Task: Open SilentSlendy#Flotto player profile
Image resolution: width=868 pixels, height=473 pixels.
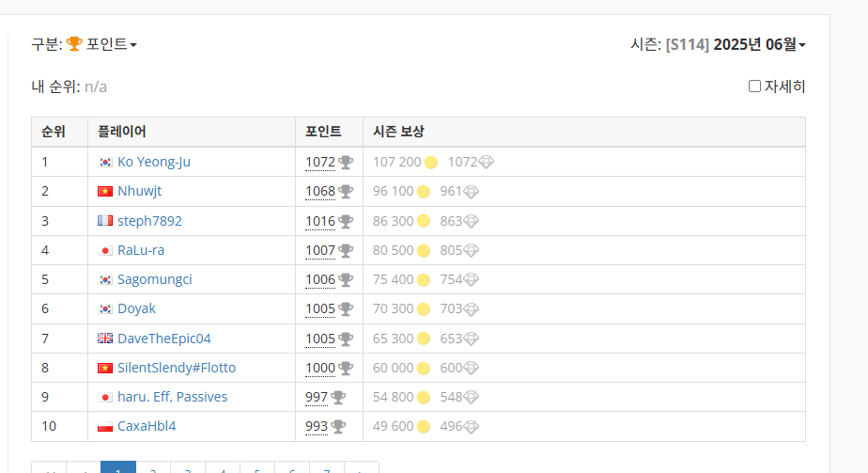Action: coord(177,368)
